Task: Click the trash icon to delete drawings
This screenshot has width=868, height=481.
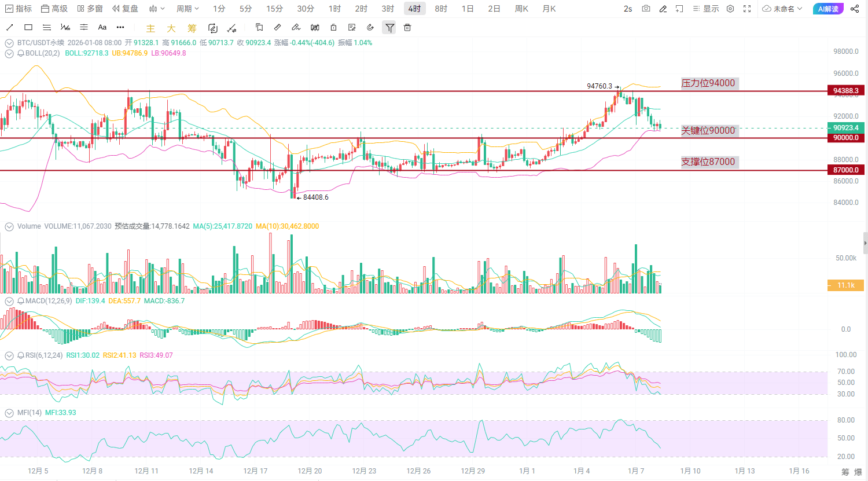Action: click(407, 27)
